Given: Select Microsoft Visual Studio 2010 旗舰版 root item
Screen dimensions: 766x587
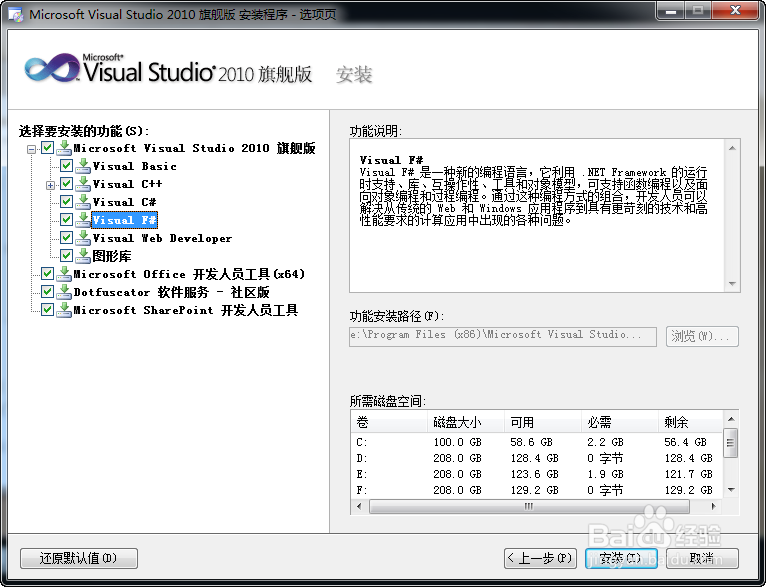Looking at the screenshot, I should click(x=194, y=148).
